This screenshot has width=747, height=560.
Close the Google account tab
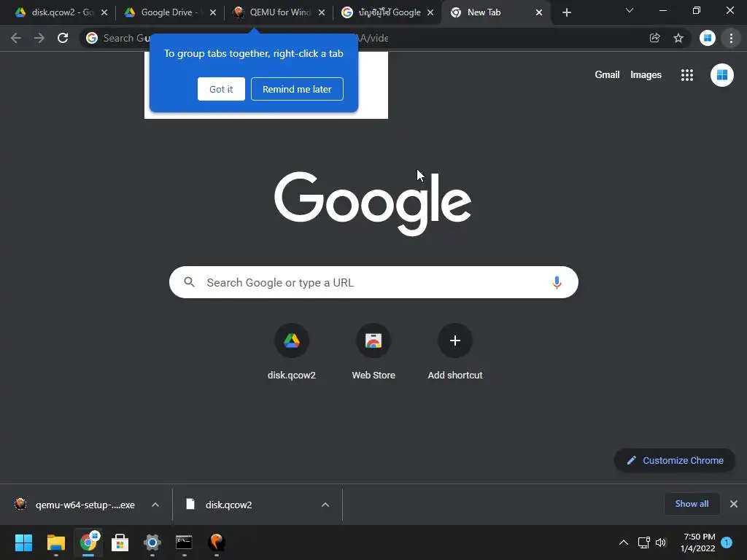430,13
